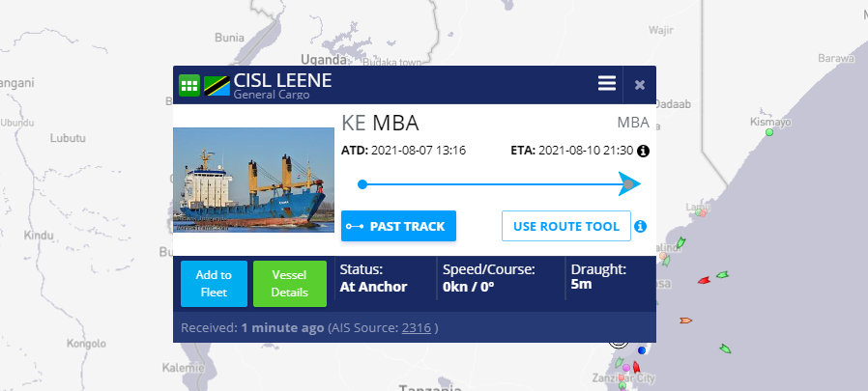Screen dimensions: 868x391
Task: Click the voyage progress arrow end marker
Action: (629, 183)
